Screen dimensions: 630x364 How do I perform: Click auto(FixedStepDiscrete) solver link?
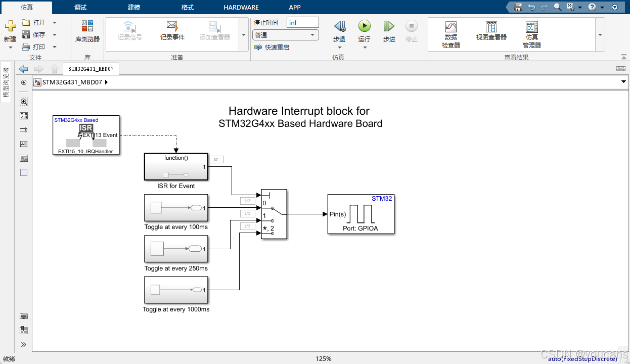582,359
